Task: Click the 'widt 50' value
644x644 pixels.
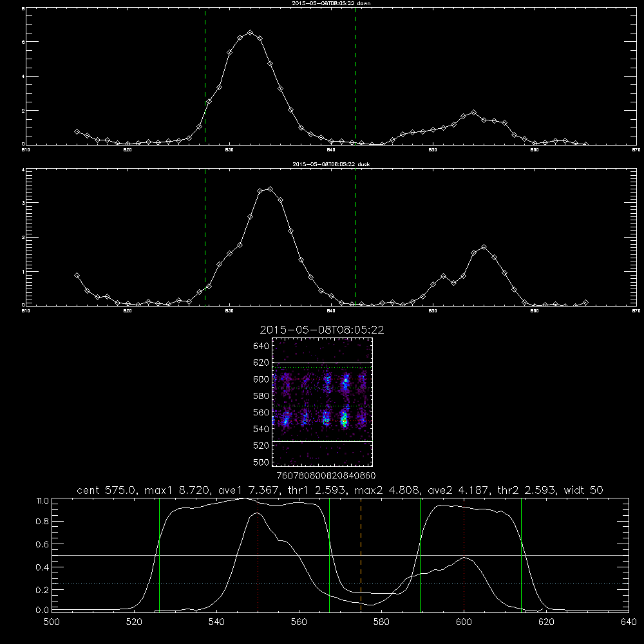Action: (583, 490)
